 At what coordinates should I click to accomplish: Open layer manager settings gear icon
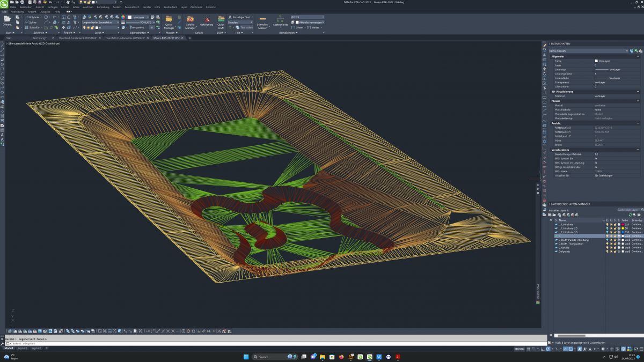point(639,215)
